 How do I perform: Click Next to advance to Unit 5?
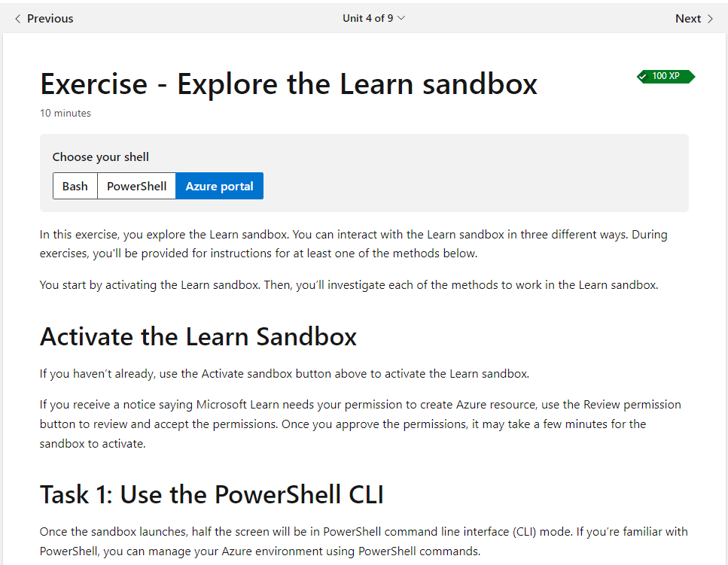click(x=689, y=17)
